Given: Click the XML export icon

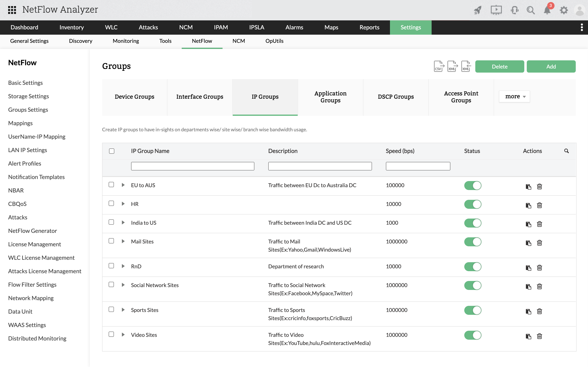Looking at the screenshot, I should point(452,66).
